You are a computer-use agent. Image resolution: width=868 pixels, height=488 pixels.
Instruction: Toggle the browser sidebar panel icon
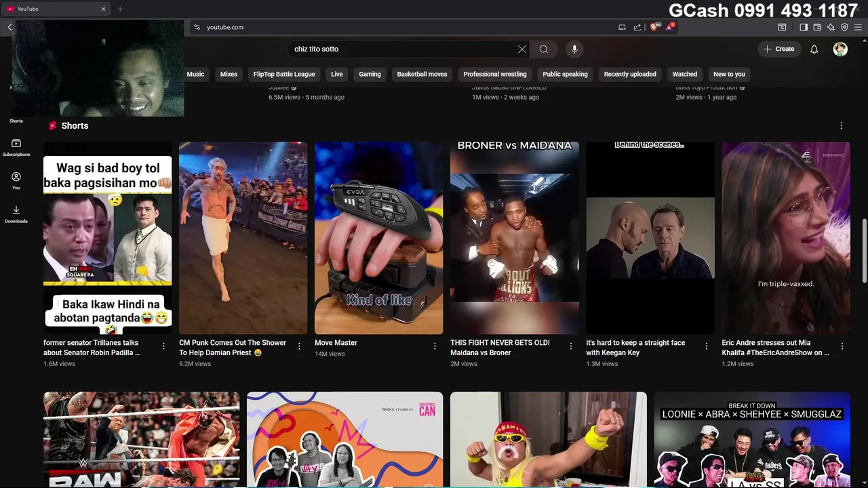[x=804, y=27]
